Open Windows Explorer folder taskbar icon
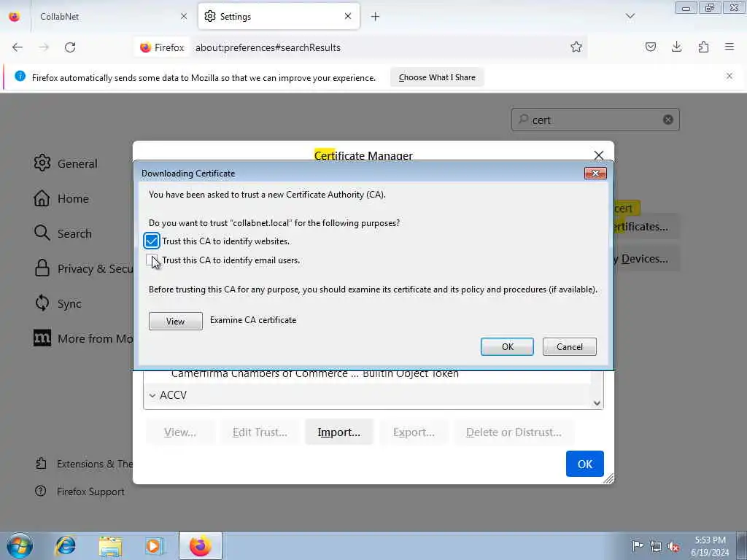Screen dimensions: 747x560 111,545
